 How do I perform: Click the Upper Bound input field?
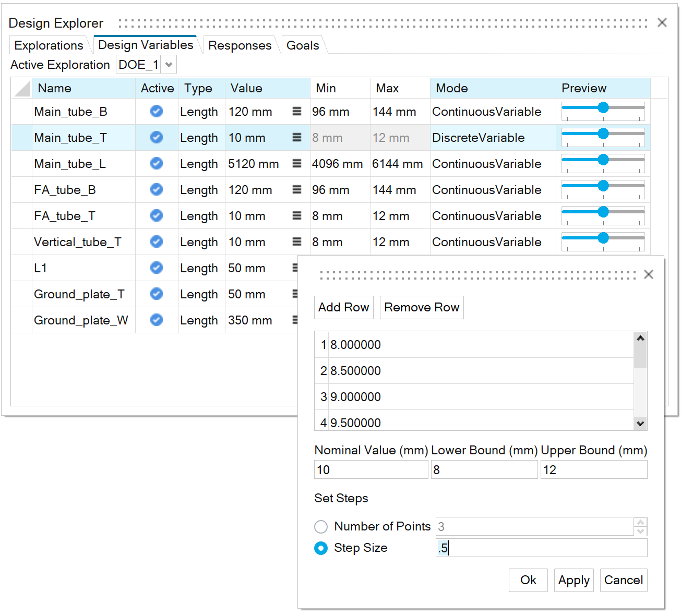(x=593, y=470)
